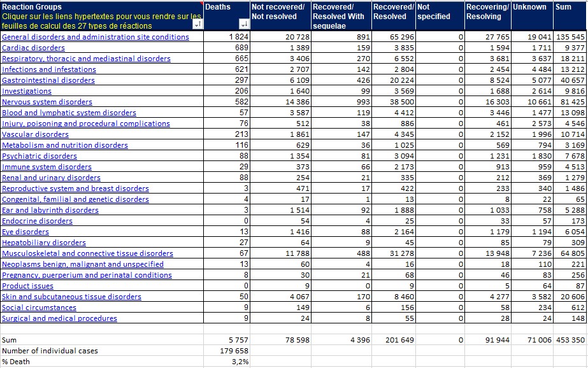Open Pregnancy, puerperium and perinatal conditions link

tap(87, 275)
